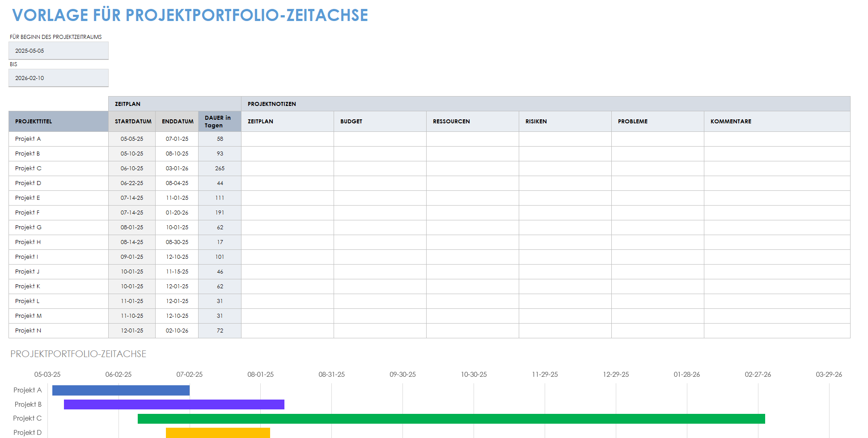Select Projekt K end date 12-01-25
The width and height of the screenshot is (868, 438).
[177, 286]
